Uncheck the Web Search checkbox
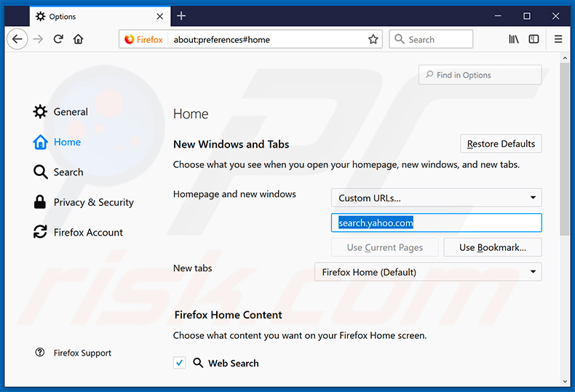This screenshot has height=392, width=575. (x=179, y=363)
